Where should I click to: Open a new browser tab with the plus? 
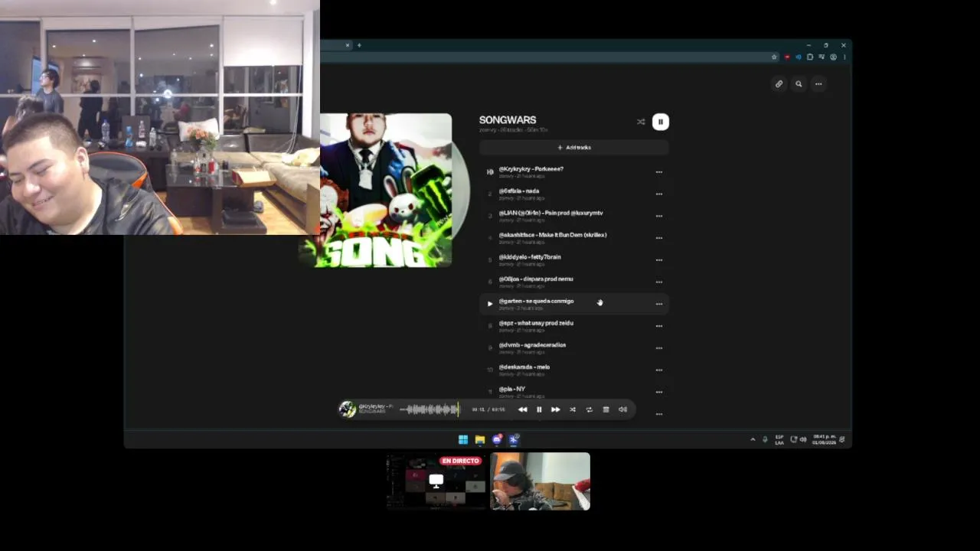(x=359, y=45)
